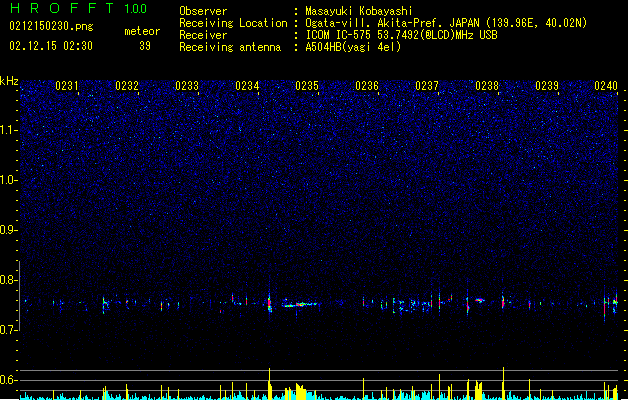Click the 1.0 kHz frequency axis label
Viewport: 629px width, 400px height.
(x=9, y=180)
